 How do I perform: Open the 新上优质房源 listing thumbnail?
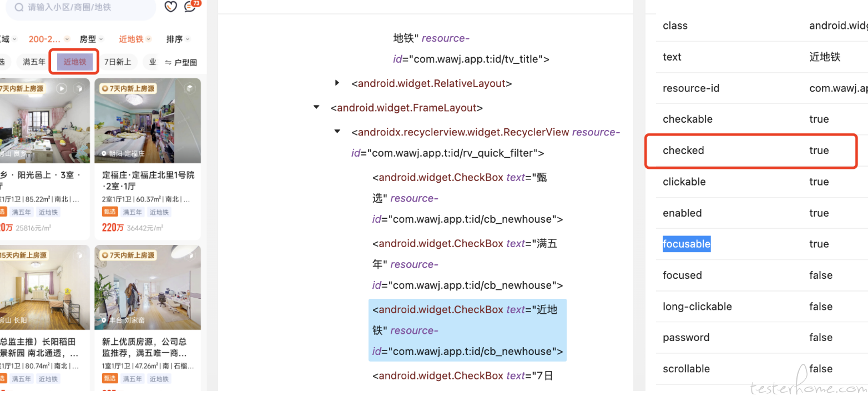(148, 287)
